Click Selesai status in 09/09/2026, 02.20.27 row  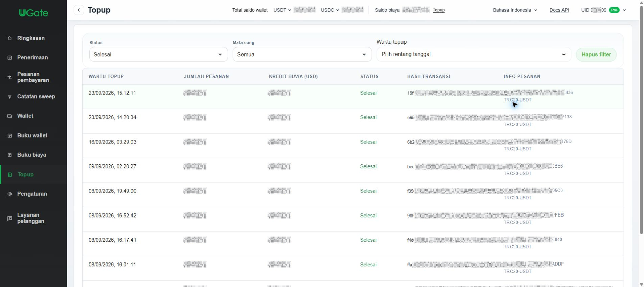(368, 166)
